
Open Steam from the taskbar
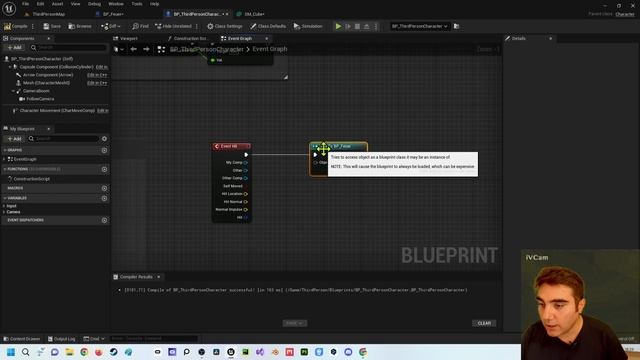pos(113,352)
